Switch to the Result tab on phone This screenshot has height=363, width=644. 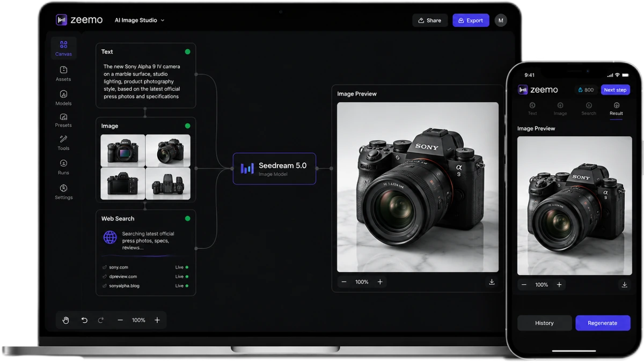616,109
